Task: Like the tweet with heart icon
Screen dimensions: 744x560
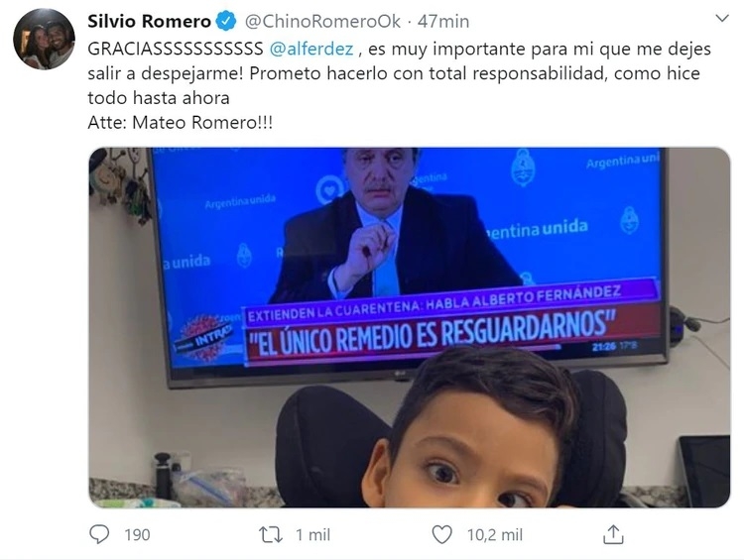Action: tap(441, 535)
